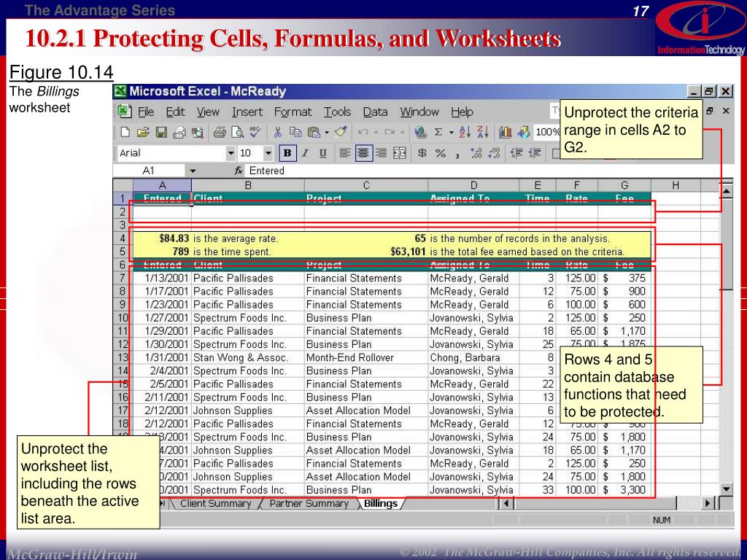Open the Format menu
This screenshot has width=747, height=560.
293,112
